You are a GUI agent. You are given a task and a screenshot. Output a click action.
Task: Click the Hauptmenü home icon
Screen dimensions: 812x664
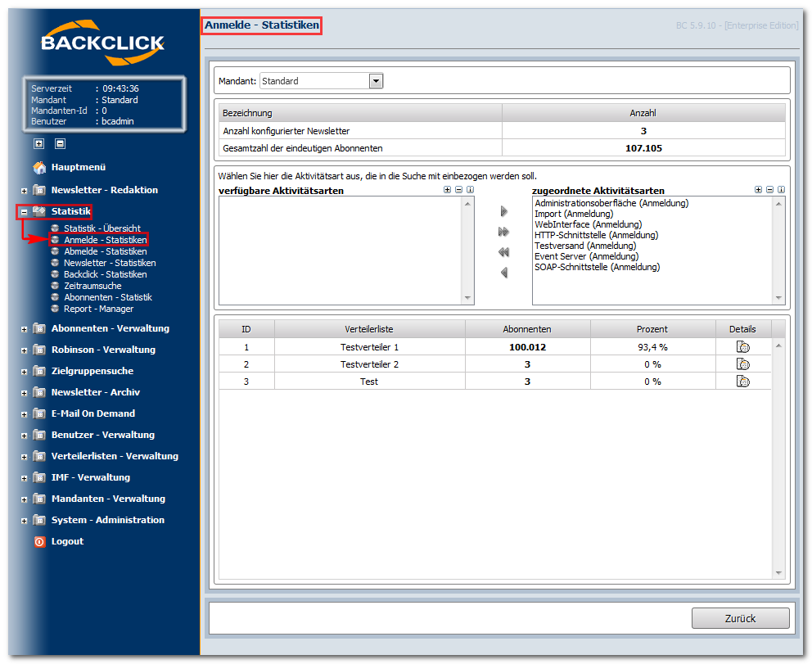coord(39,167)
